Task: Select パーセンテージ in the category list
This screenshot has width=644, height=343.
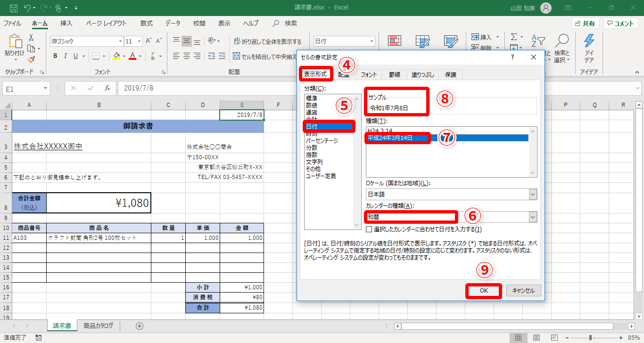Action: pos(322,140)
